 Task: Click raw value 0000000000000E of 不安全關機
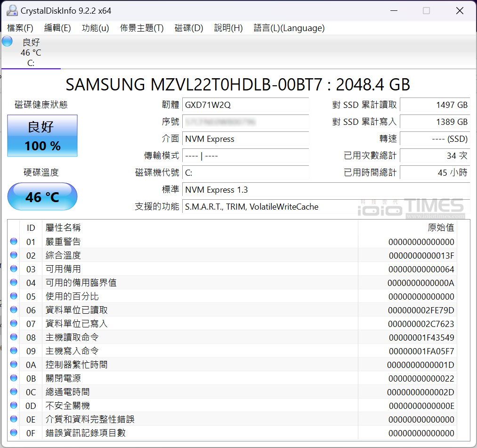coord(421,406)
